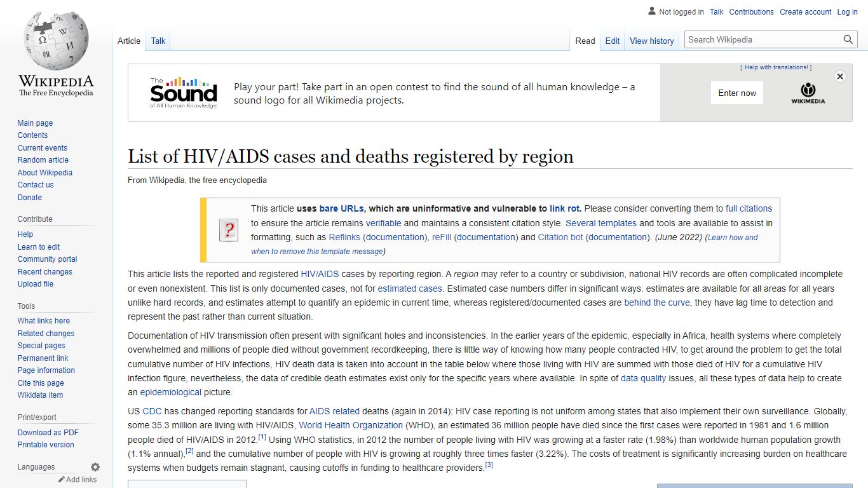Open Page information link
Screen dimensions: 868x488
point(46,370)
